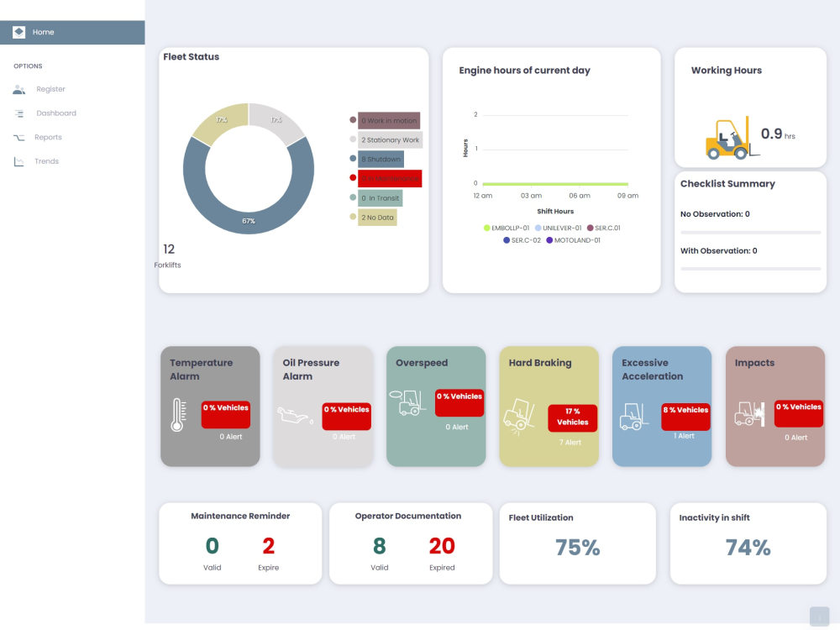
Task: Toggle the '2 No Data' legend entry
Action: pos(377,218)
